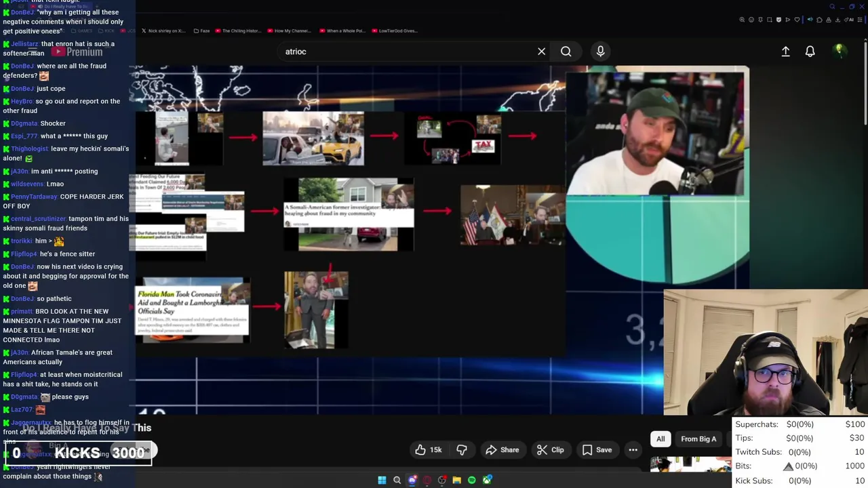Open the red circle (Opera) taskbar icon
Screen dimensions: 868x488
pos(427,481)
